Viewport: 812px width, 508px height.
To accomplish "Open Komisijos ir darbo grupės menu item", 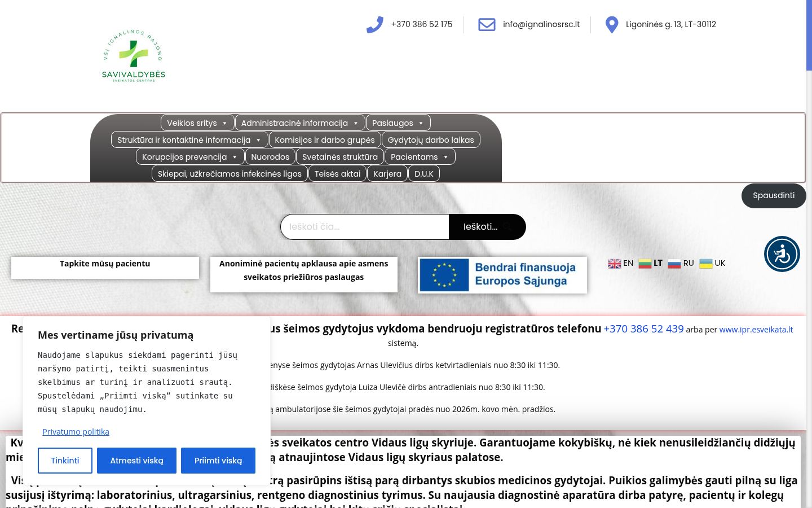I will point(325,140).
